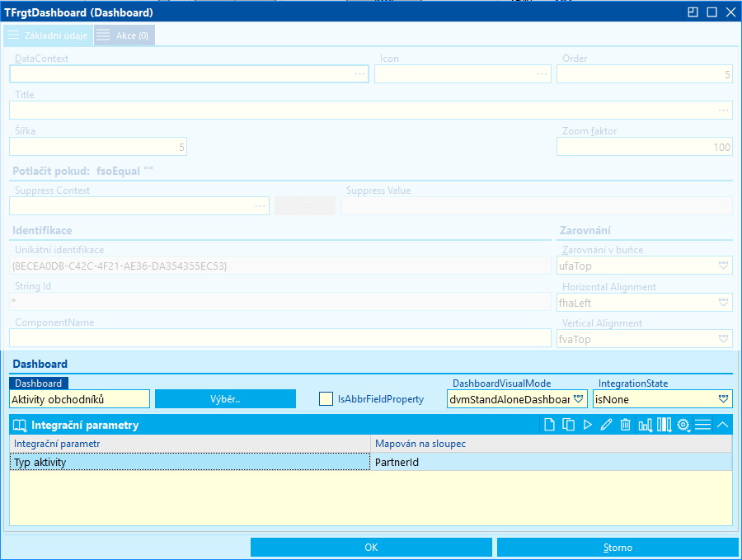Delete integration parameter with trash icon
The height and width of the screenshot is (560, 742).
coord(625,425)
